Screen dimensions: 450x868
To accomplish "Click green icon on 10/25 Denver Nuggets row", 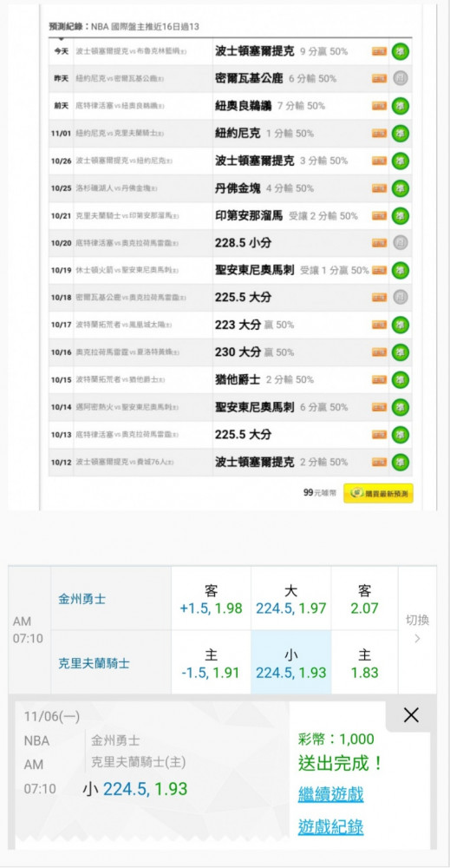I will pos(401,188).
